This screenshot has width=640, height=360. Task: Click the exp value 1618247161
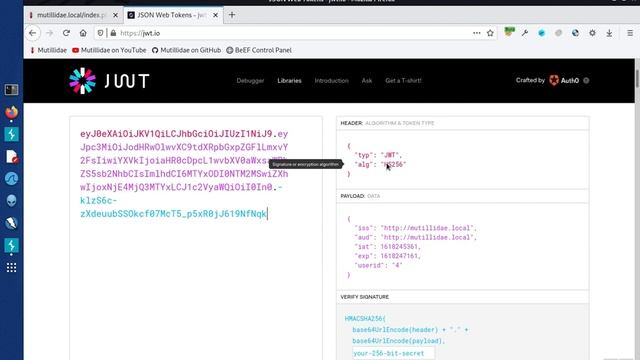click(400, 256)
